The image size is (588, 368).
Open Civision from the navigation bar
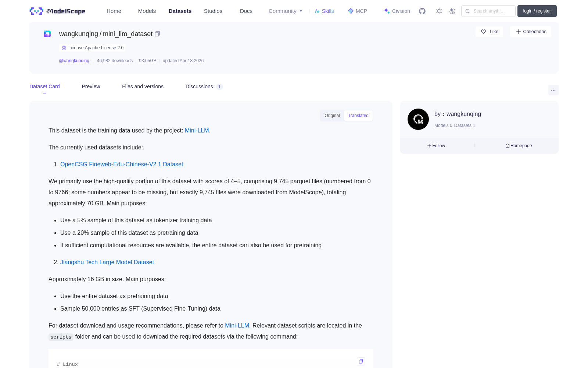pyautogui.click(x=397, y=11)
